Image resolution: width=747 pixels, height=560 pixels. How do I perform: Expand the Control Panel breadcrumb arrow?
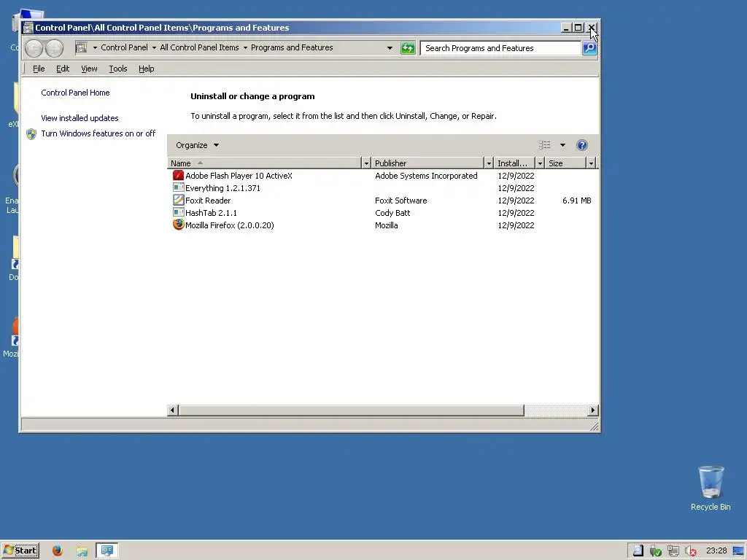click(x=154, y=47)
